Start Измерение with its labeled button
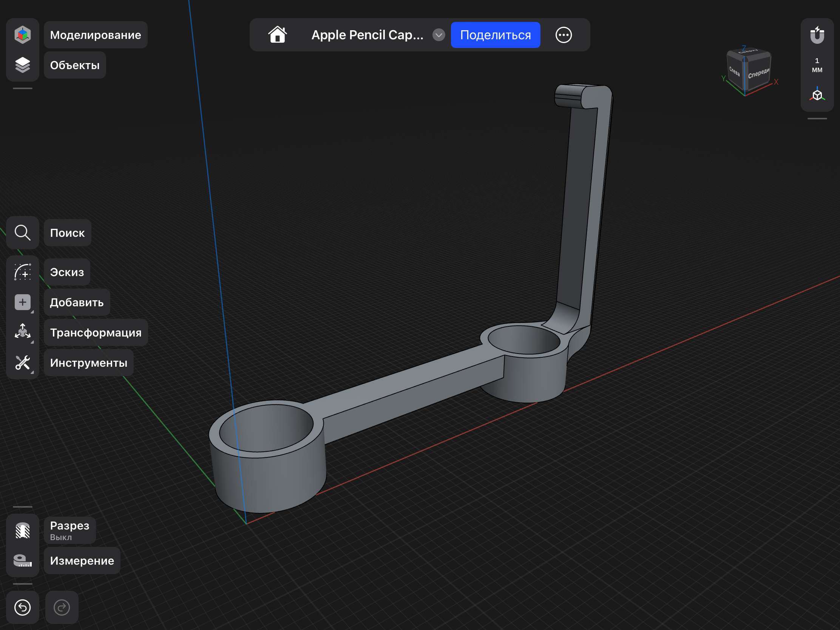840x630 pixels. click(82, 561)
